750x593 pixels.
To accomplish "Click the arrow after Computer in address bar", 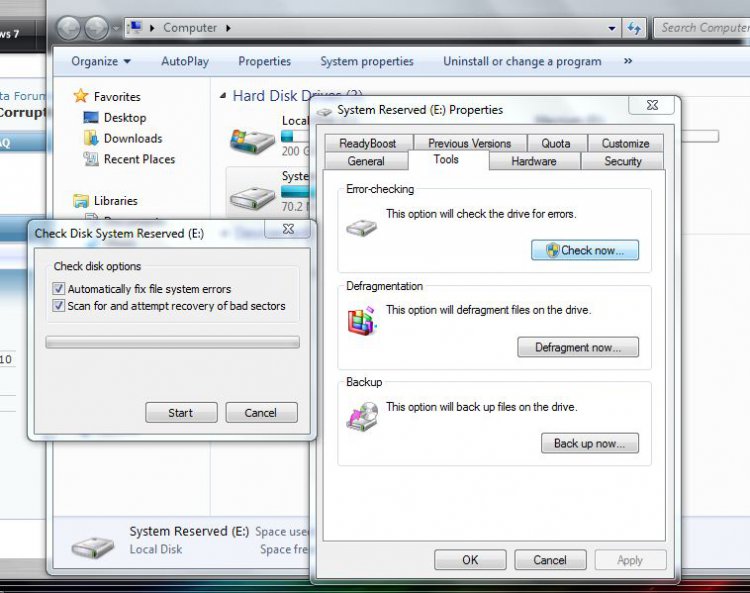I will tap(228, 28).
